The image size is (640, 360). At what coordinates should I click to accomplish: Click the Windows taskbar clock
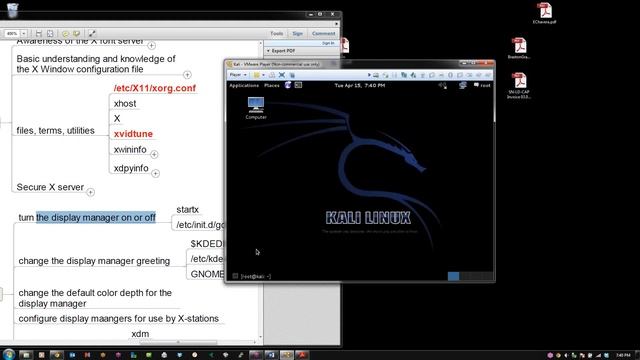[x=623, y=355]
